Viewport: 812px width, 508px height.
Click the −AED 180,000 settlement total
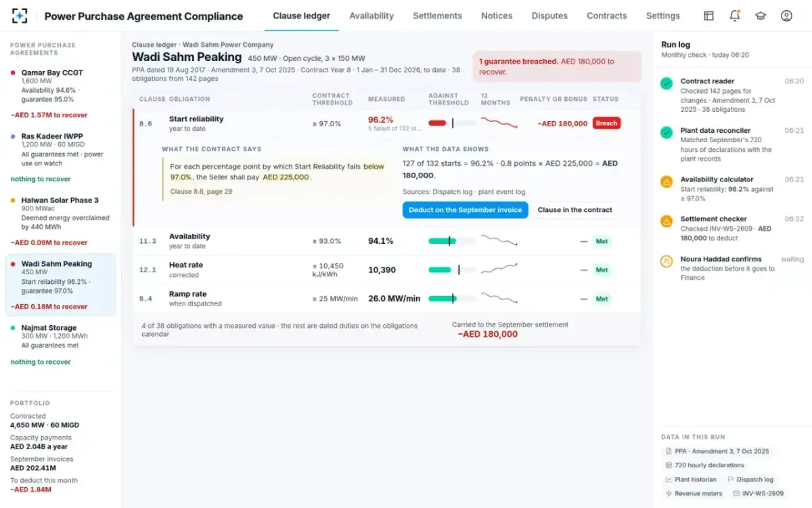tap(487, 334)
